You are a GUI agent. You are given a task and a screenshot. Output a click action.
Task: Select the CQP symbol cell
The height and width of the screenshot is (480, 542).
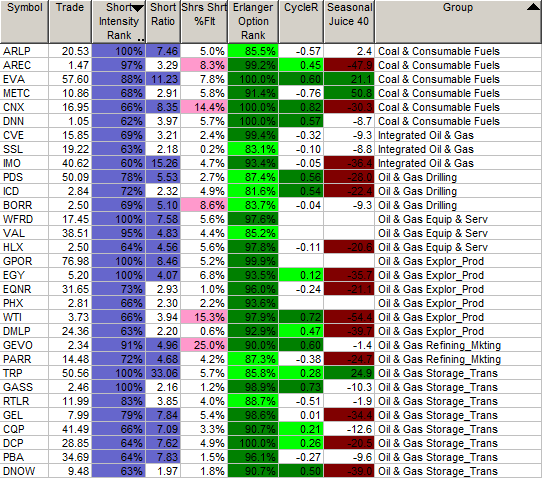coord(24,429)
